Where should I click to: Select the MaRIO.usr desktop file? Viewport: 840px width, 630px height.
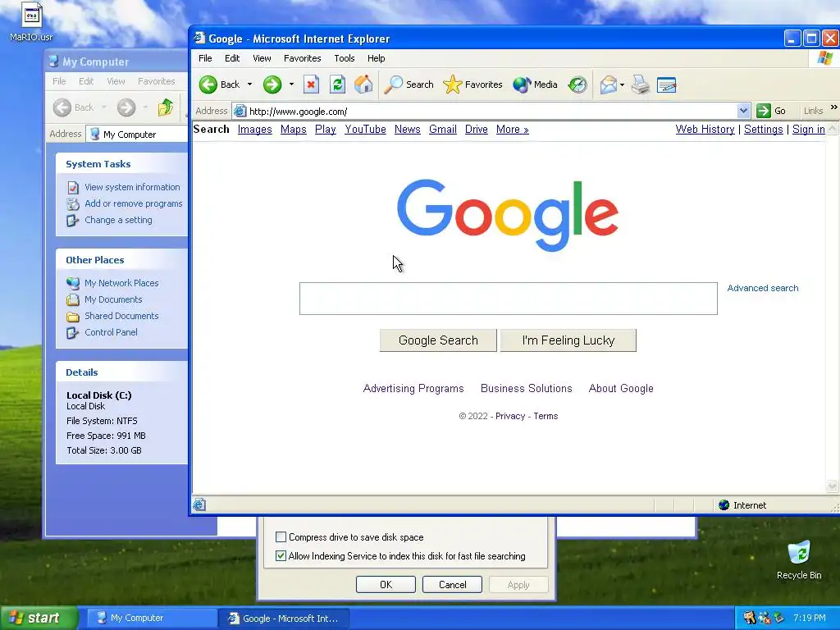click(x=31, y=22)
